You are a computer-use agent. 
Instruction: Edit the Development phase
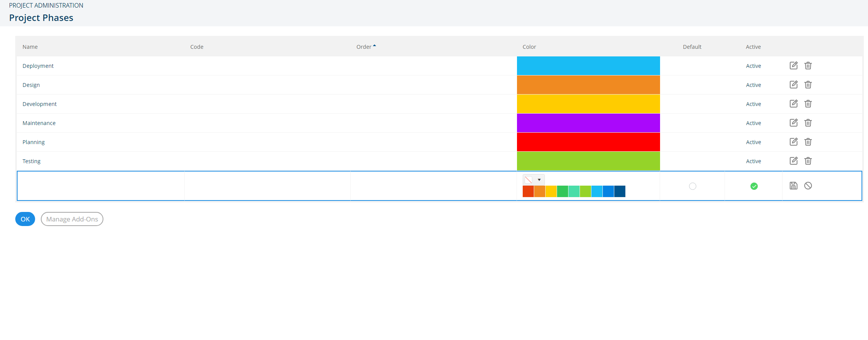794,104
